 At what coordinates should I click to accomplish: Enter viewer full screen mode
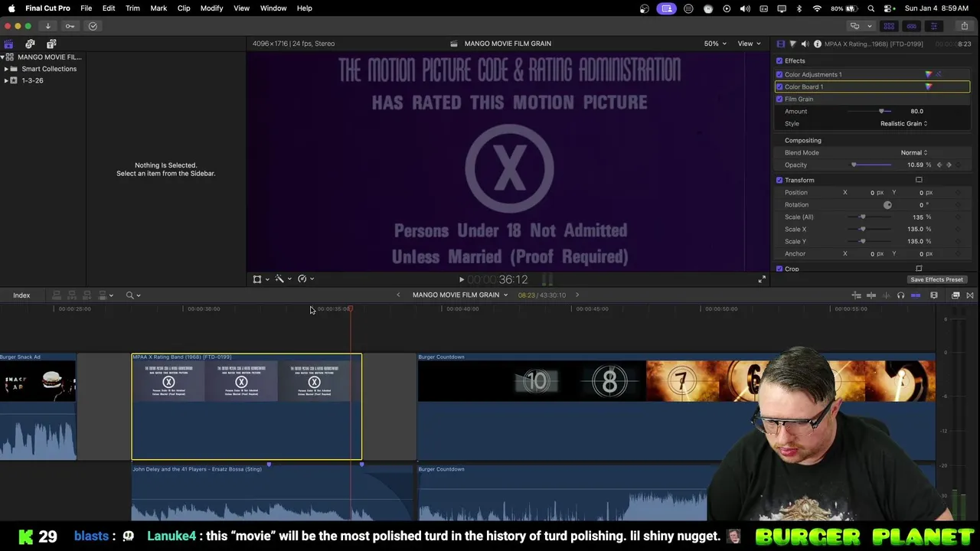762,279
